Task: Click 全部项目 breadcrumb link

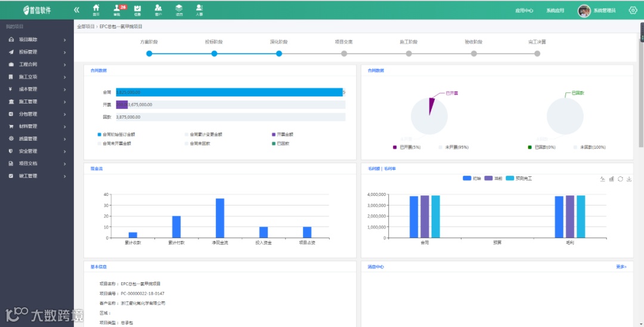Action: [86, 26]
